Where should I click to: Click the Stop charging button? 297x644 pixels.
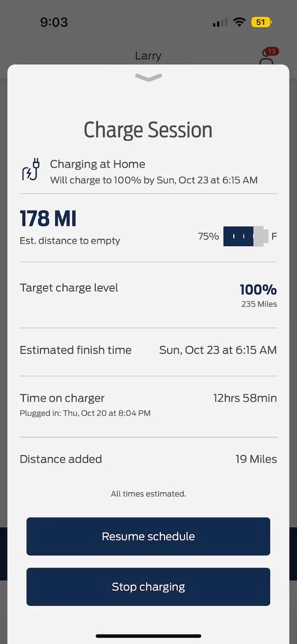tap(148, 587)
